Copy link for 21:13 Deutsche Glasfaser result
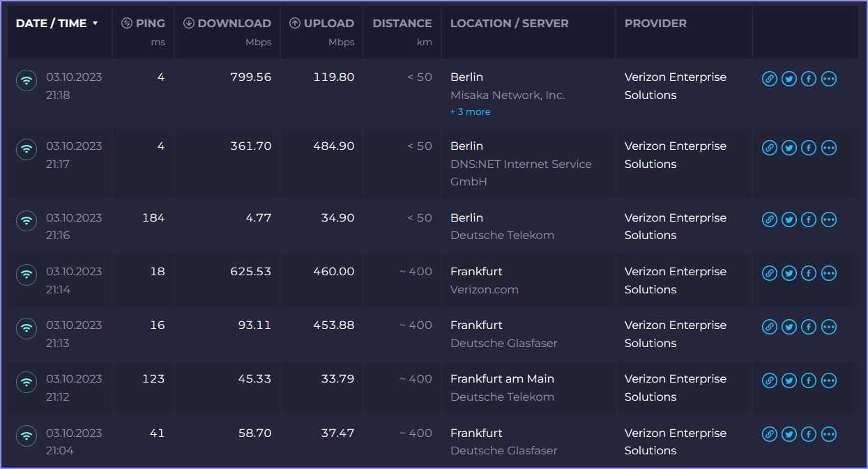Image resolution: width=868 pixels, height=469 pixels. [770, 327]
